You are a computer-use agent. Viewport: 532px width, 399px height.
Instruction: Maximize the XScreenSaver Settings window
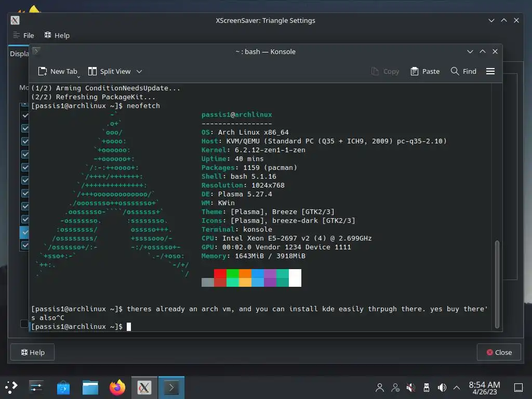(x=504, y=20)
